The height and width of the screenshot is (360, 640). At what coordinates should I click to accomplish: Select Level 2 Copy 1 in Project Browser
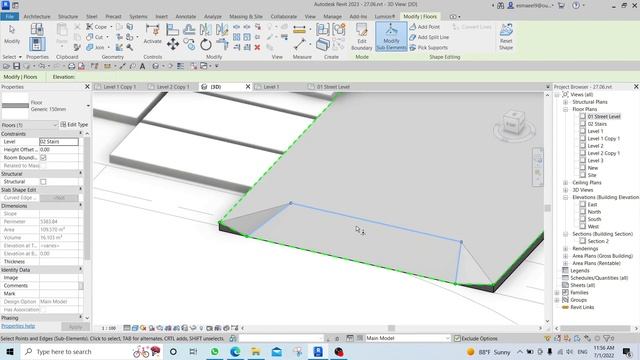coord(603,153)
